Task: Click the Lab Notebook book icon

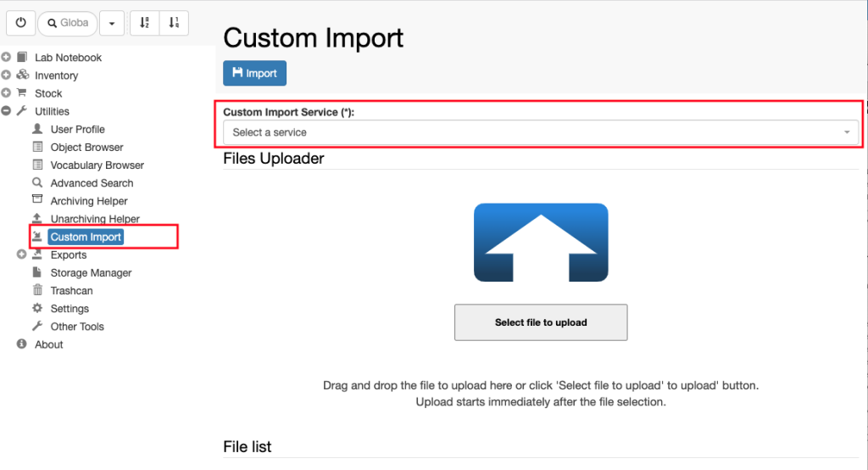Action: [22, 57]
